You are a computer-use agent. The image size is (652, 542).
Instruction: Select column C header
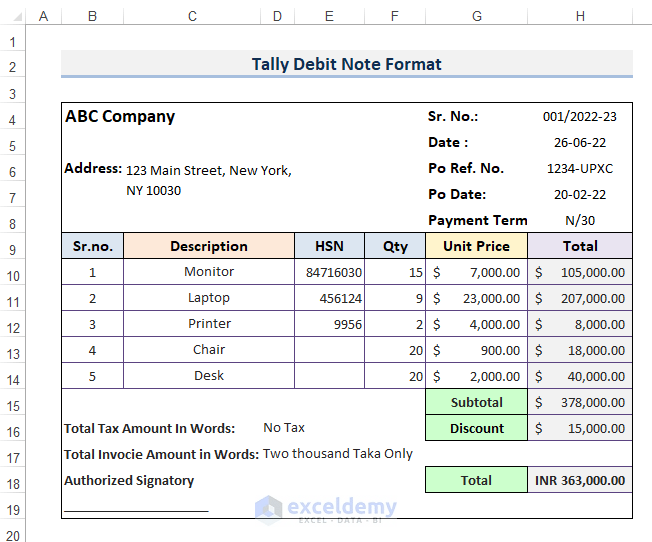[192, 16]
